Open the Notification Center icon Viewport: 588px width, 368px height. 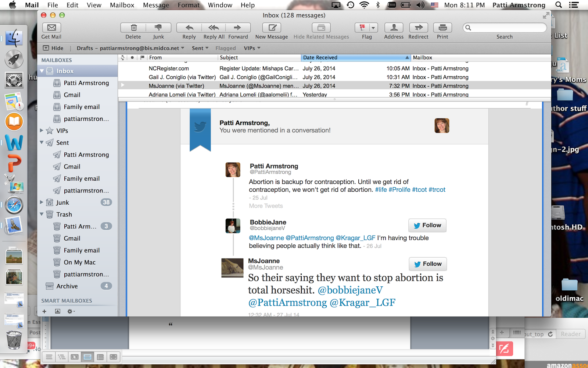(573, 5)
